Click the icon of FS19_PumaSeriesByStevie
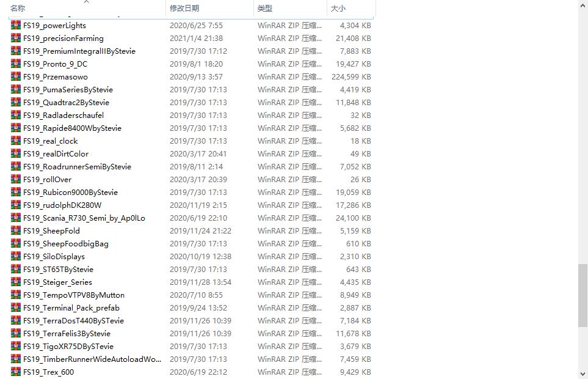This screenshot has width=588, height=379. [x=16, y=89]
